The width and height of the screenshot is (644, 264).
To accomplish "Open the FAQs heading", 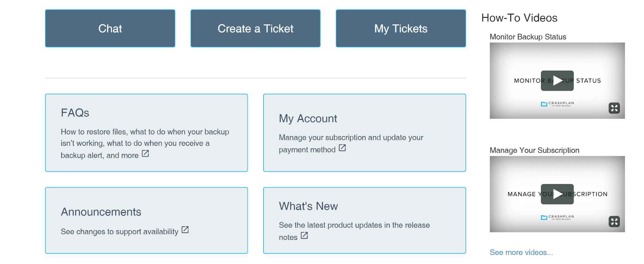I will (75, 113).
